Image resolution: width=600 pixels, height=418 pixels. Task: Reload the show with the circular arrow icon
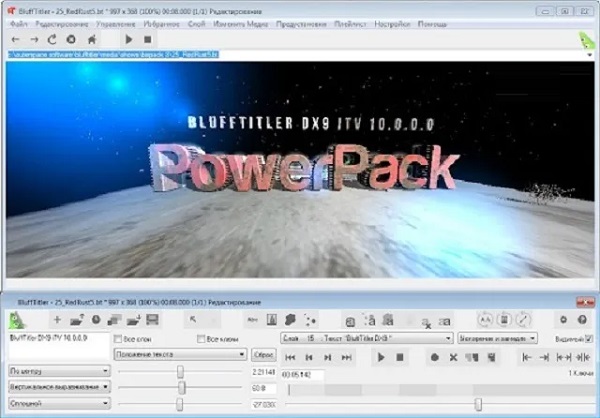(x=52, y=39)
